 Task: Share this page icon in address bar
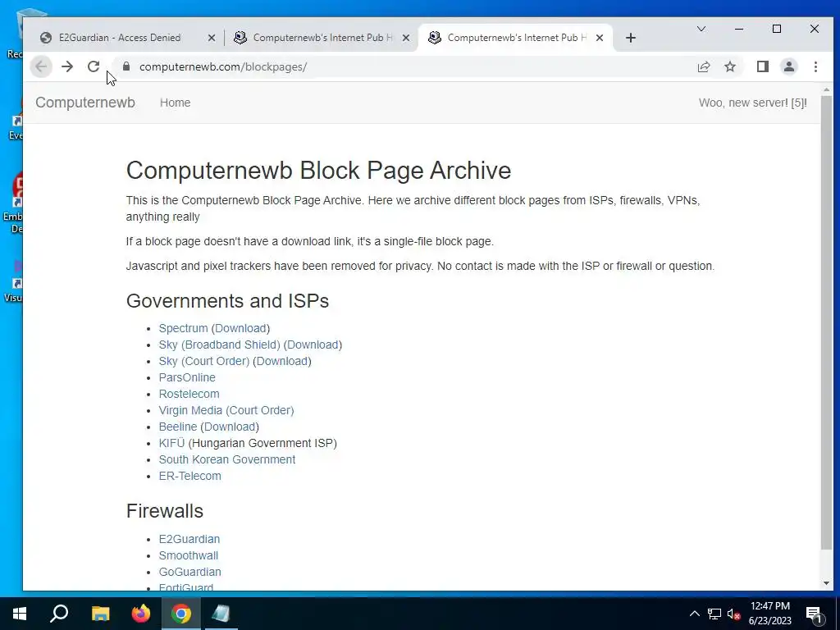(703, 67)
